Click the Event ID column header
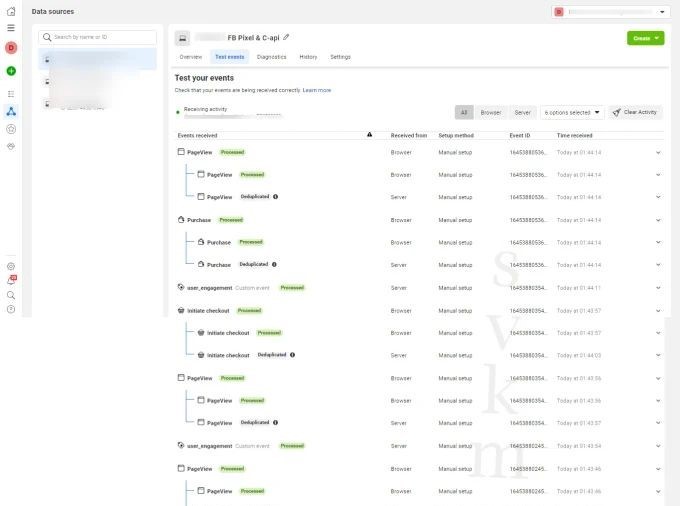This screenshot has width=680, height=506. [x=520, y=136]
